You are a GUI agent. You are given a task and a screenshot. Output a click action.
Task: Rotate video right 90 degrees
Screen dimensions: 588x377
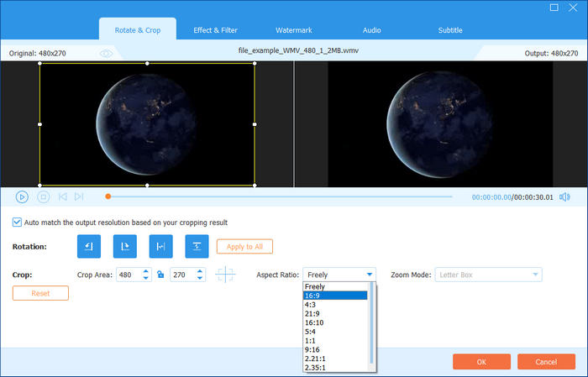click(125, 246)
